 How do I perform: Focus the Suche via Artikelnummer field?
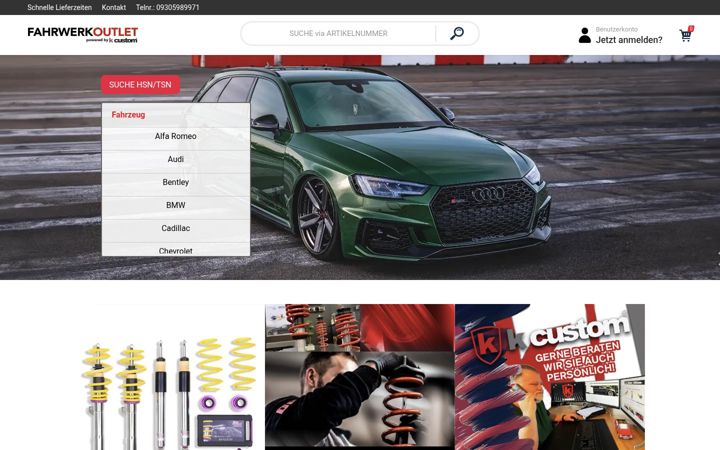point(338,34)
